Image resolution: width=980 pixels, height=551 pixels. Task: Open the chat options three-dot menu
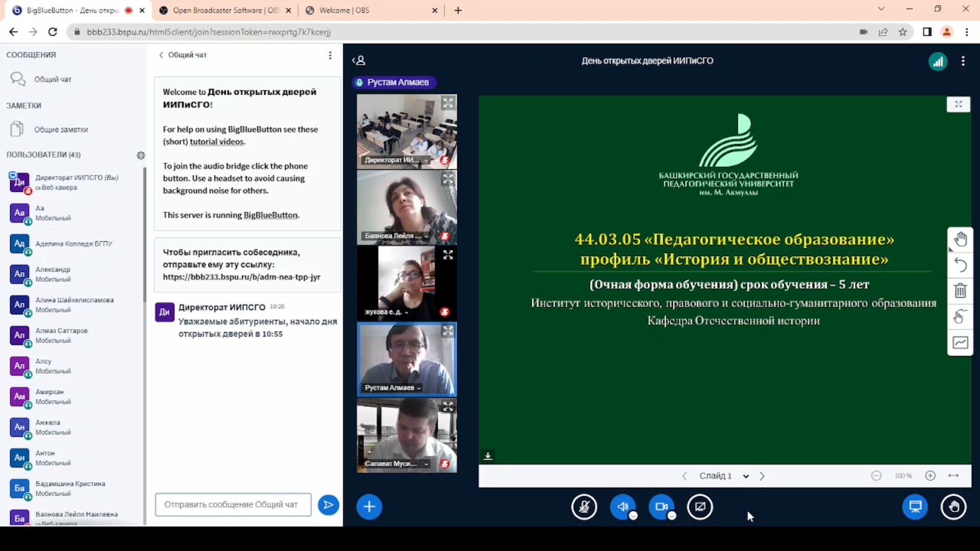330,55
